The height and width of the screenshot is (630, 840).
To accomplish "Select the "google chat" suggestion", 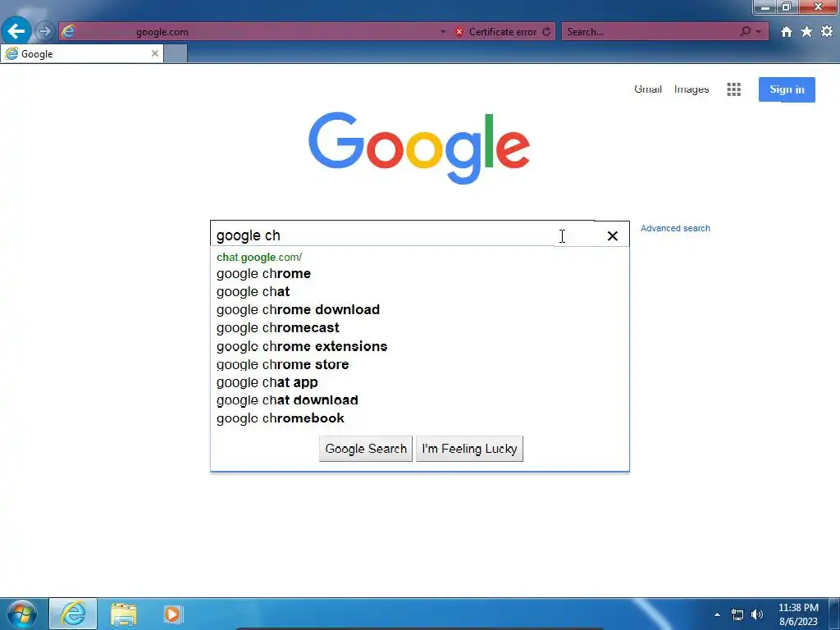I will 253,292.
